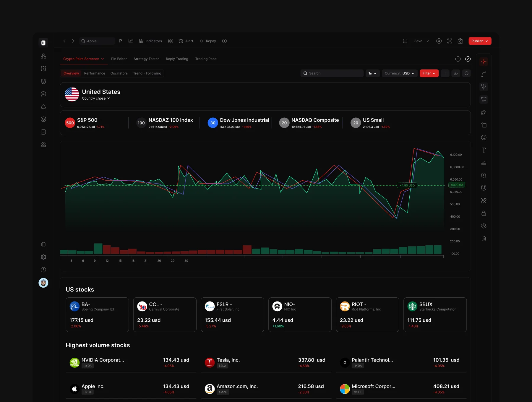The image size is (532, 402).
Task: Select the S&P 500 index
Action: (x=85, y=123)
